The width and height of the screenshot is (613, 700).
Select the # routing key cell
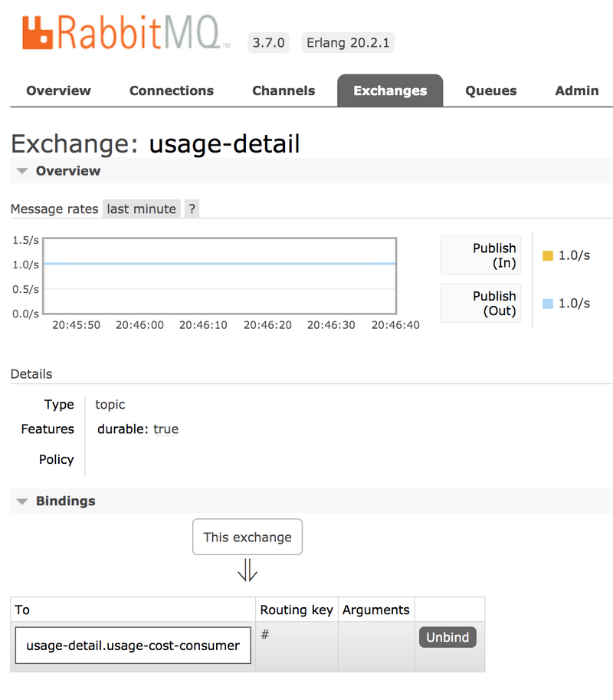point(264,635)
